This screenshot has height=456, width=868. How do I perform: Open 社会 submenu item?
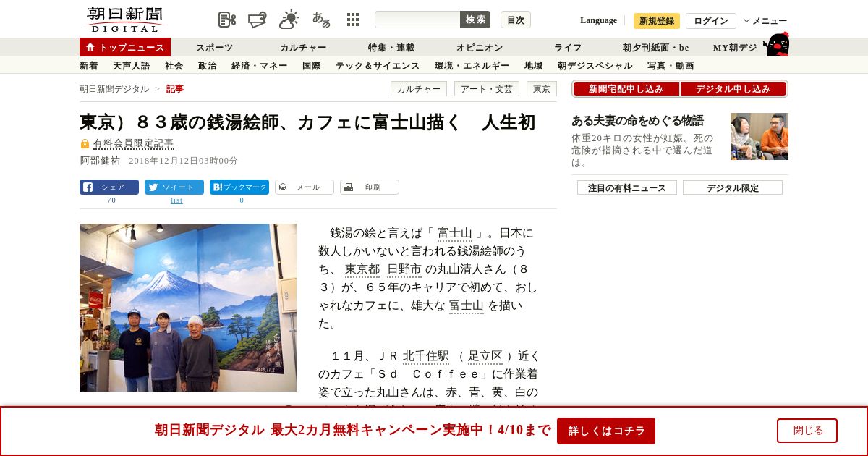174,66
